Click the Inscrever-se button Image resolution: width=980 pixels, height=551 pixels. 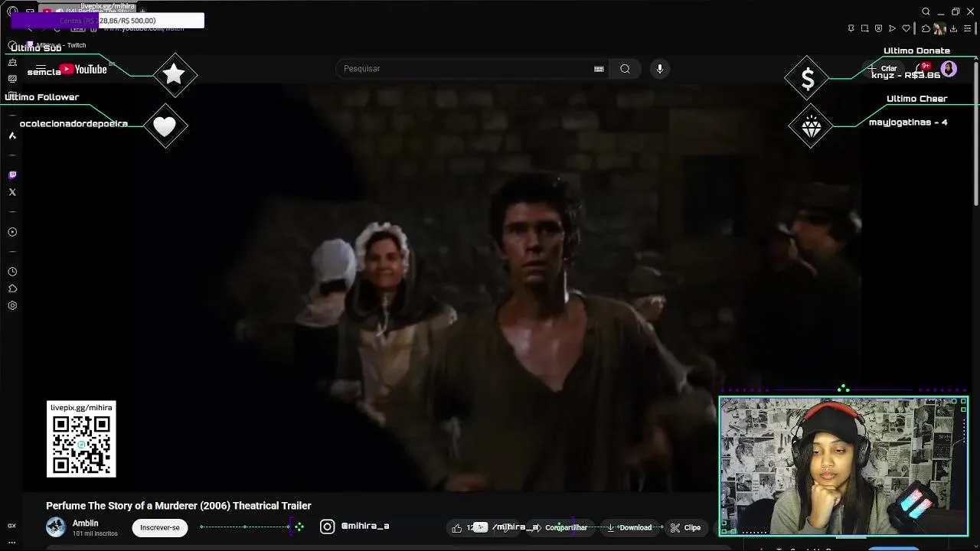160,527
